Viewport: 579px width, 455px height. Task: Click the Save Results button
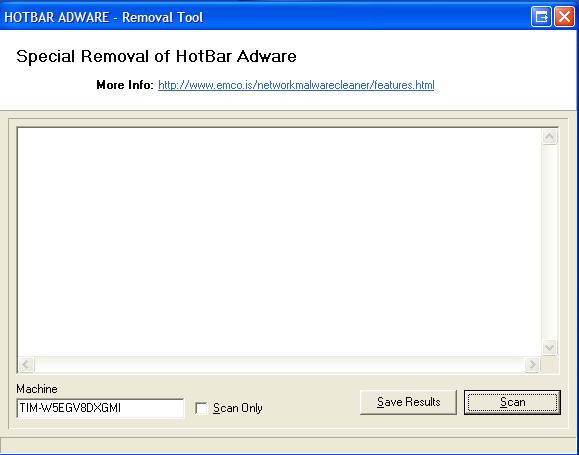(x=408, y=402)
